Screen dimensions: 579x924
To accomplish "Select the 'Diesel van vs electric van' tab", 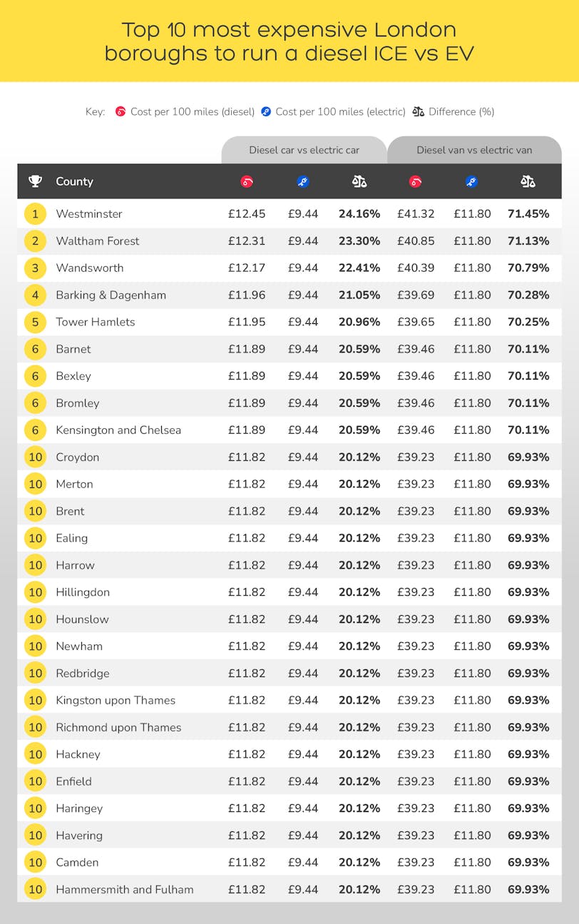I will (474, 150).
